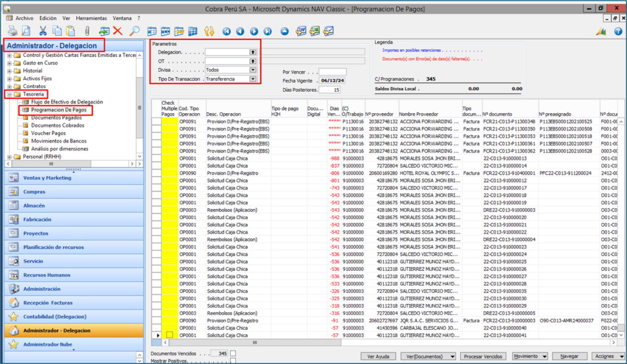Click the round up-arrow List icon
This screenshot has width=627, height=364.
pyautogui.click(x=284, y=31)
